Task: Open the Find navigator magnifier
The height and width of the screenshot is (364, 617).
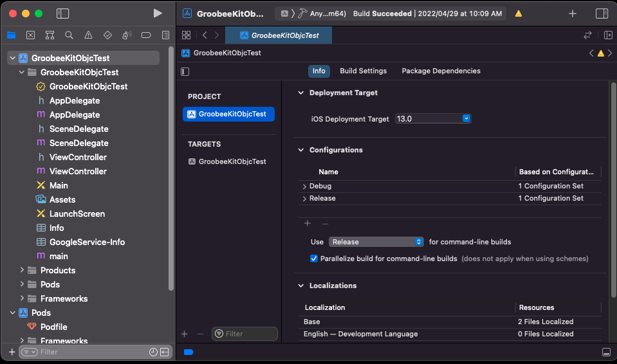Action: coord(69,35)
